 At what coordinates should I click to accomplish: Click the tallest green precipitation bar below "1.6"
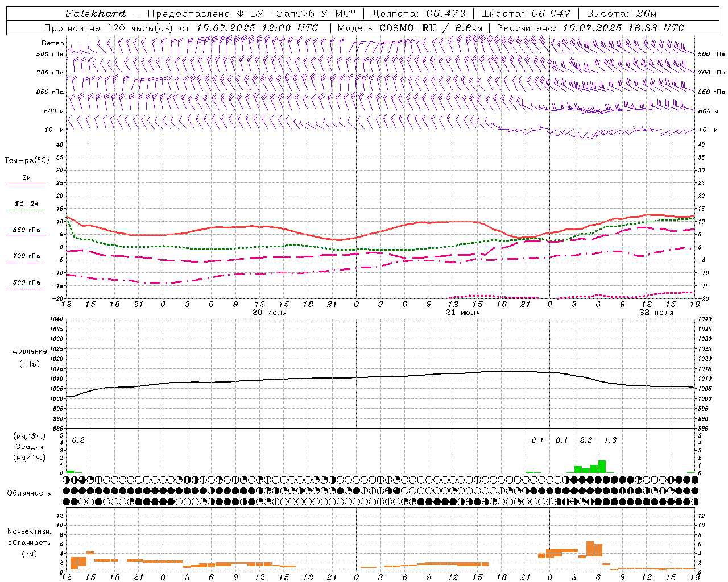point(602,467)
